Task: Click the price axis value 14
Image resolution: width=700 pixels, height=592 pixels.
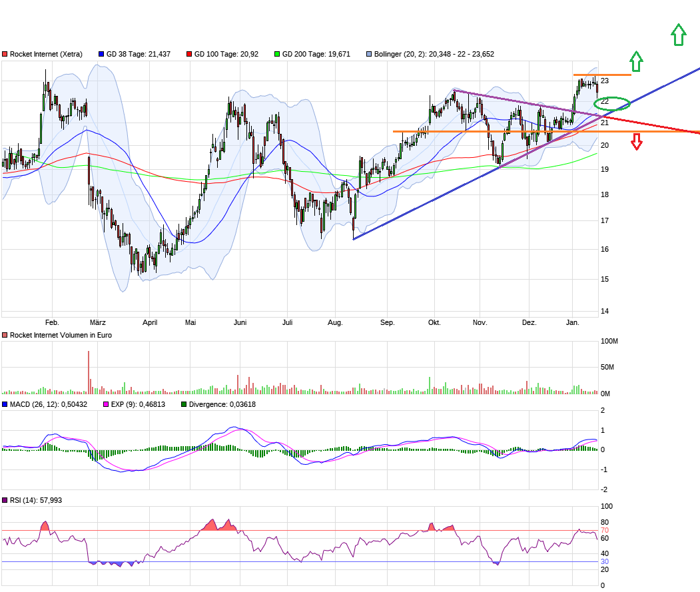Action: pyautogui.click(x=605, y=311)
